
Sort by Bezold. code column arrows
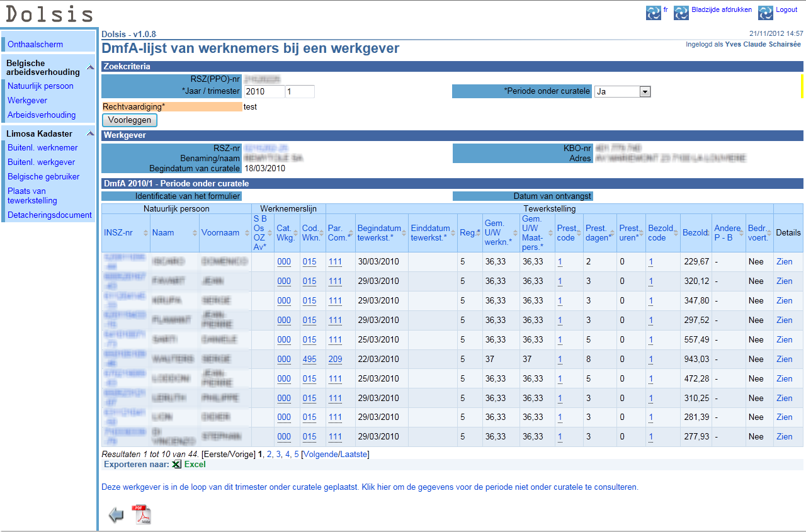click(x=676, y=233)
